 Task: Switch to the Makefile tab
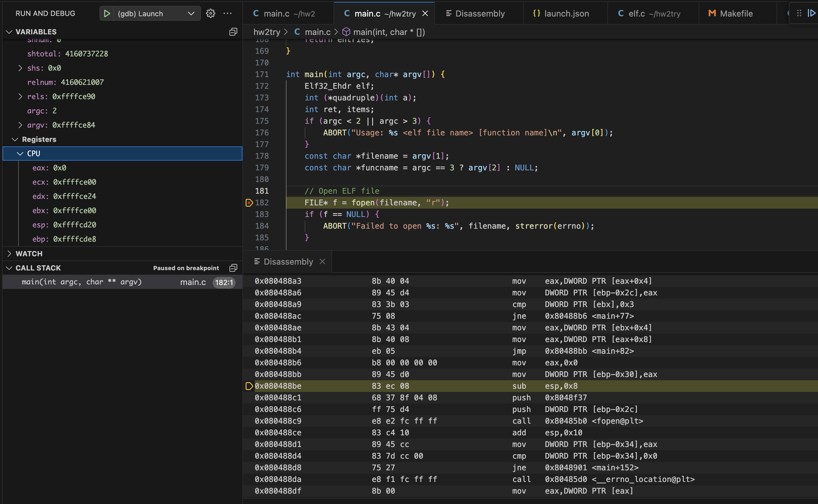(736, 13)
